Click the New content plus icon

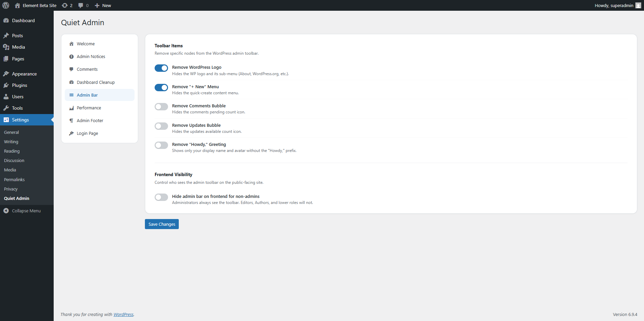pyautogui.click(x=97, y=5)
